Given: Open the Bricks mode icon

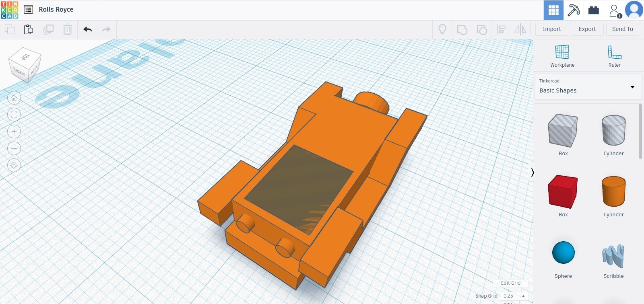Looking at the screenshot, I should coord(594,10).
